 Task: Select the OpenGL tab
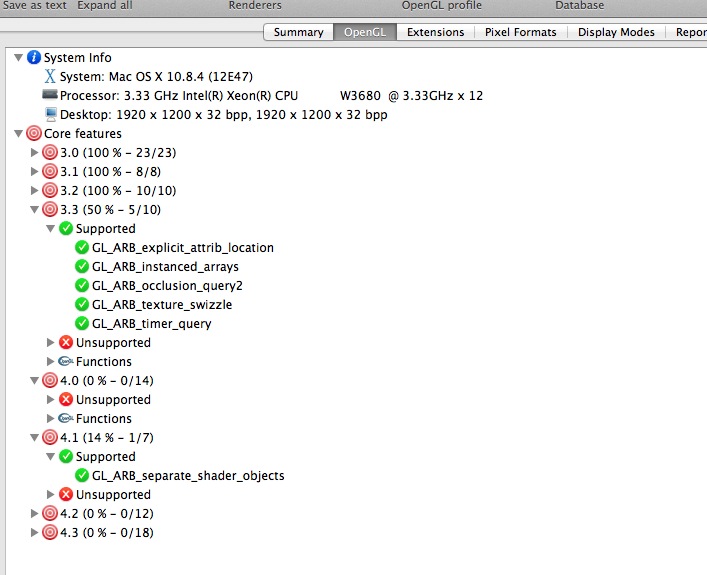(365, 32)
